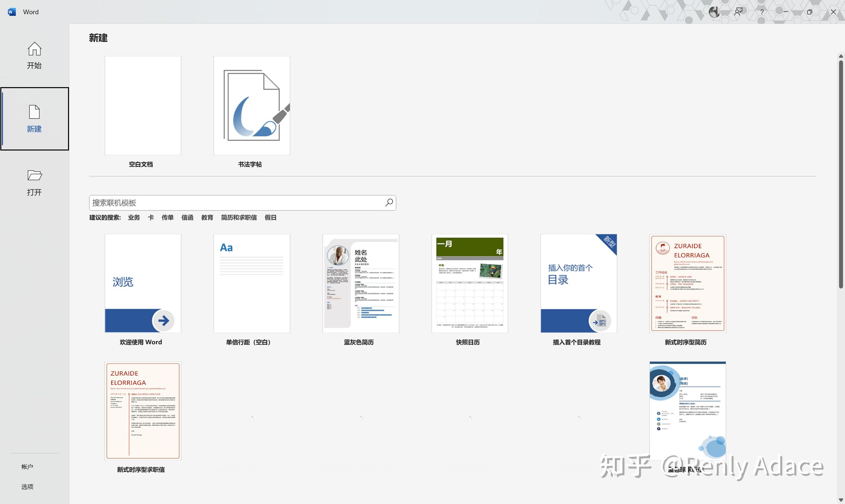
Task: Click the magnifier search icon
Action: (389, 203)
